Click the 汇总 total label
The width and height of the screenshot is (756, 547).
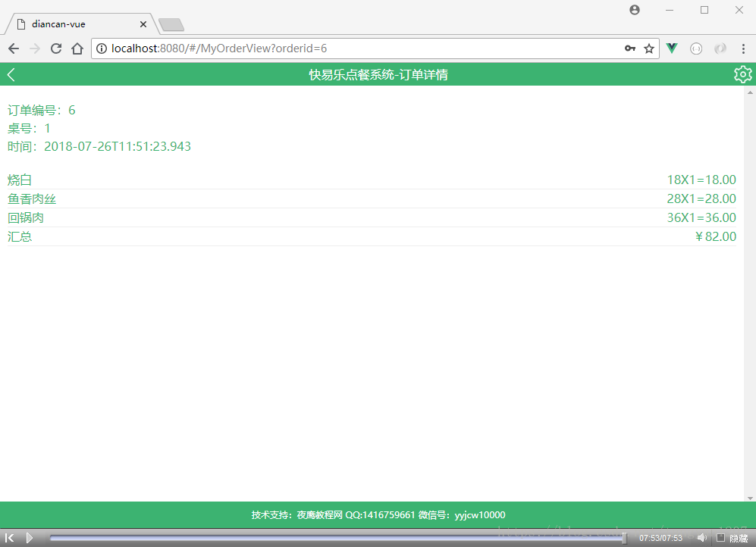coord(20,236)
